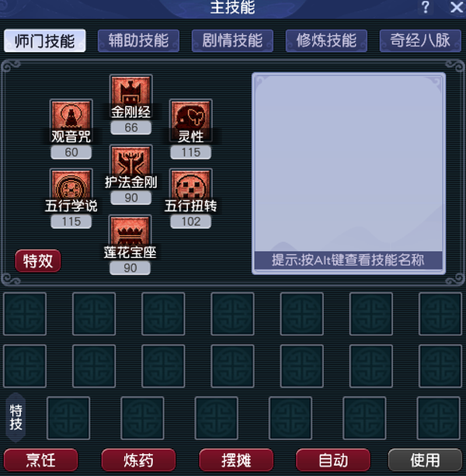Toggle the 自动 button

click(333, 460)
